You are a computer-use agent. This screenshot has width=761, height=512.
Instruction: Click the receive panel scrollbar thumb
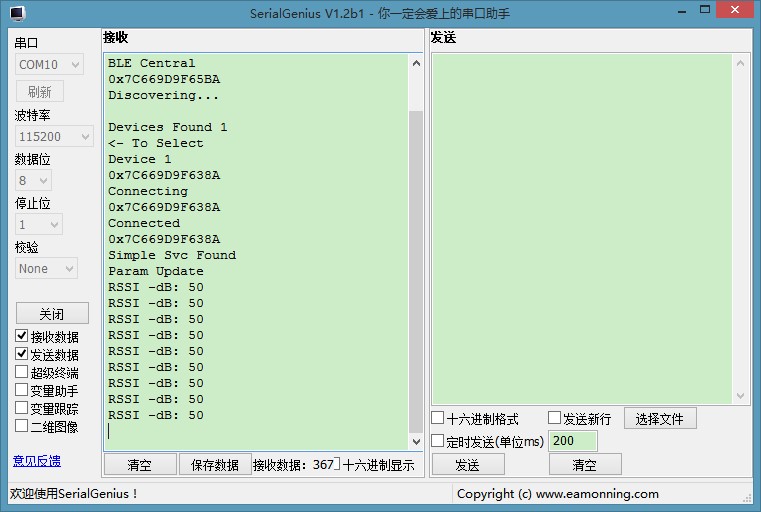pos(416,272)
